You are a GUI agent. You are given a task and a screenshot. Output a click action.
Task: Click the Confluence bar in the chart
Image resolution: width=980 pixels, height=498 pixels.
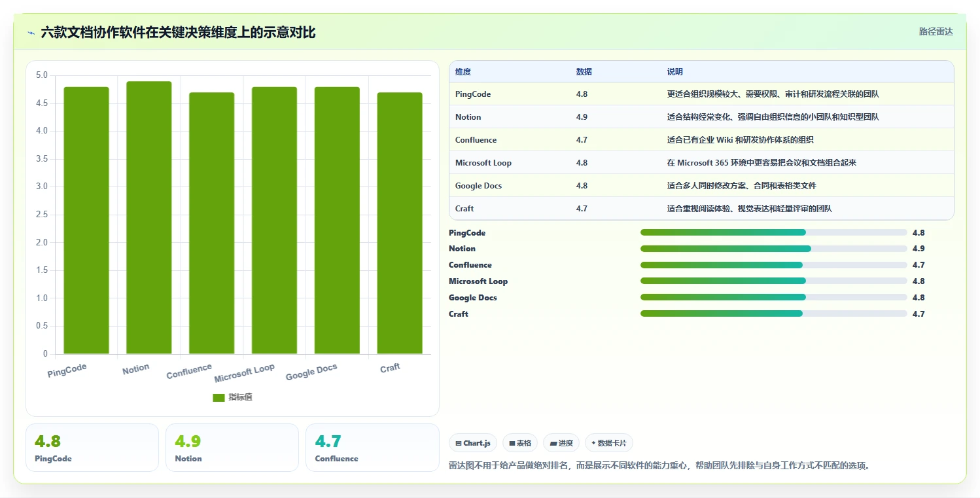click(212, 223)
